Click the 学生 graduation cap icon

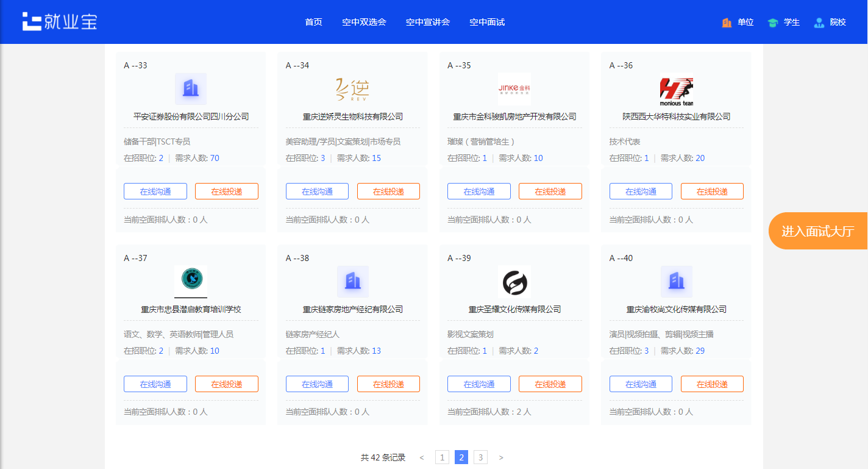point(773,23)
